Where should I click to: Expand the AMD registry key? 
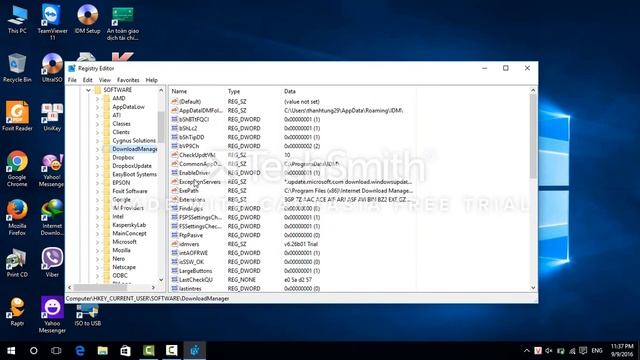(97, 99)
